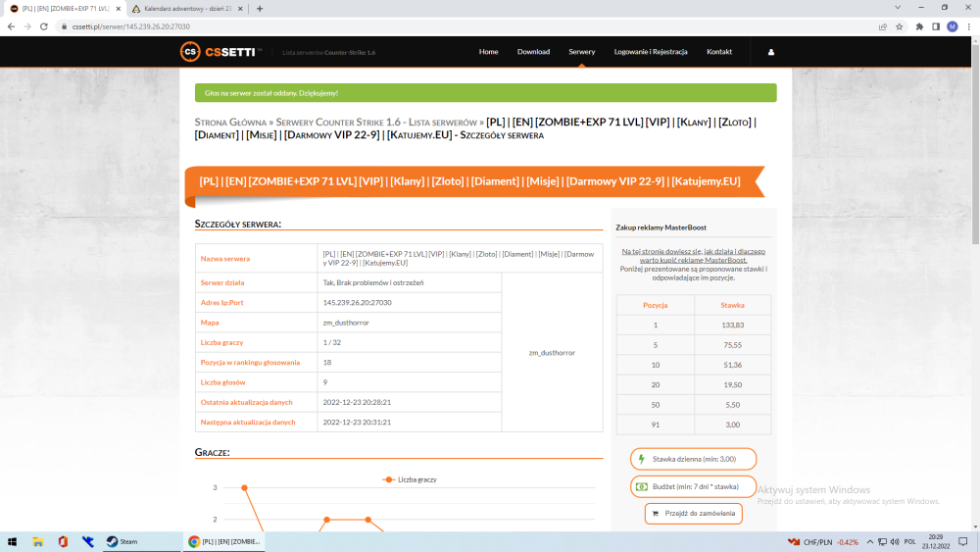Close the [PL] | [EN] ZOMBIE+EXP tab
Viewport: 980px width, 552px height.
click(x=119, y=9)
